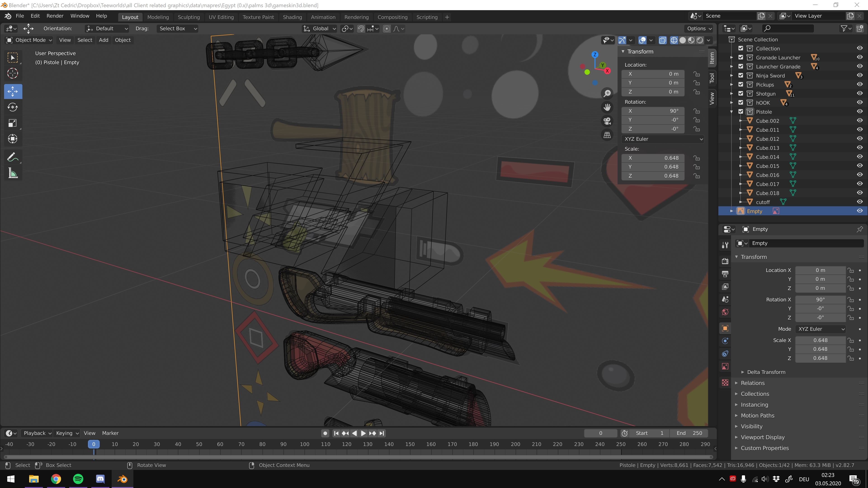Toggle camera view in the viewport

tap(607, 121)
